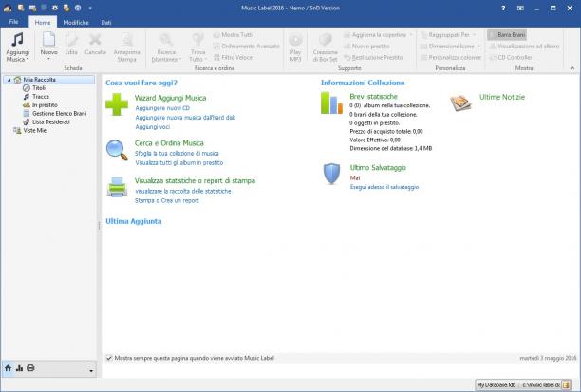
Task: Open the Dimensioni Icone dropdown
Action: (478, 46)
